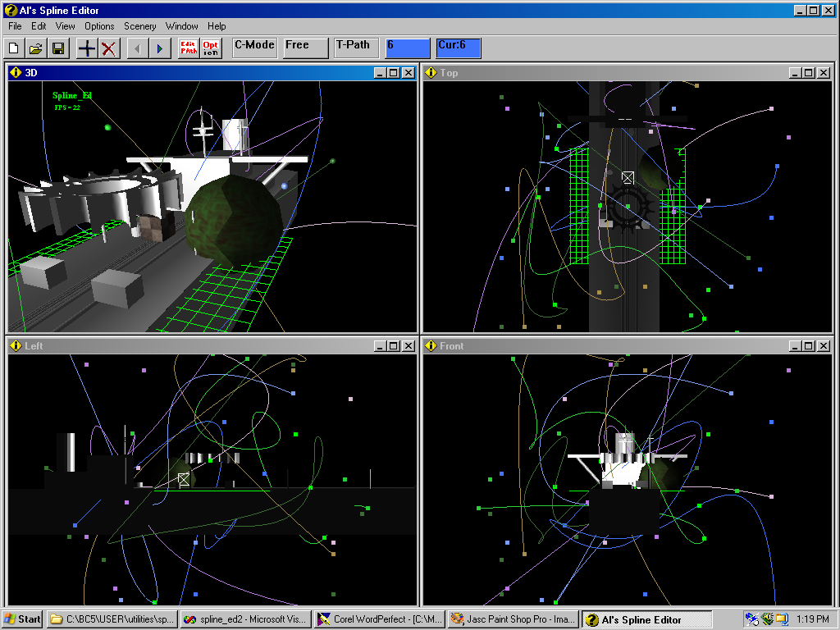Screen dimensions: 840x630
Task: Save using the floppy disk icon
Action: coord(58,48)
